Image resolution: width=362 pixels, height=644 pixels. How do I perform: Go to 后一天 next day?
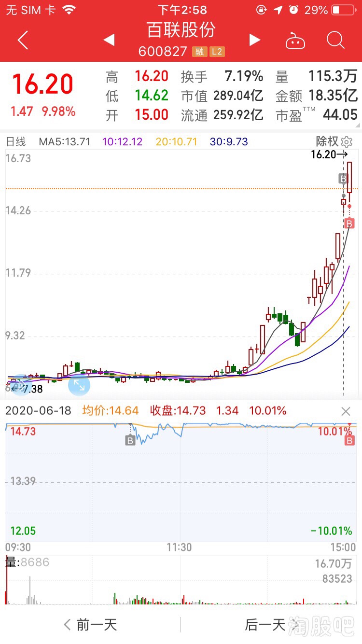(272, 625)
